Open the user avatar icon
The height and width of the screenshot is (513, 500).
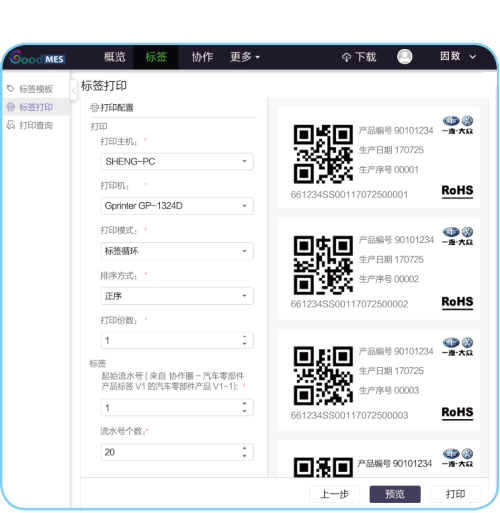pyautogui.click(x=404, y=57)
